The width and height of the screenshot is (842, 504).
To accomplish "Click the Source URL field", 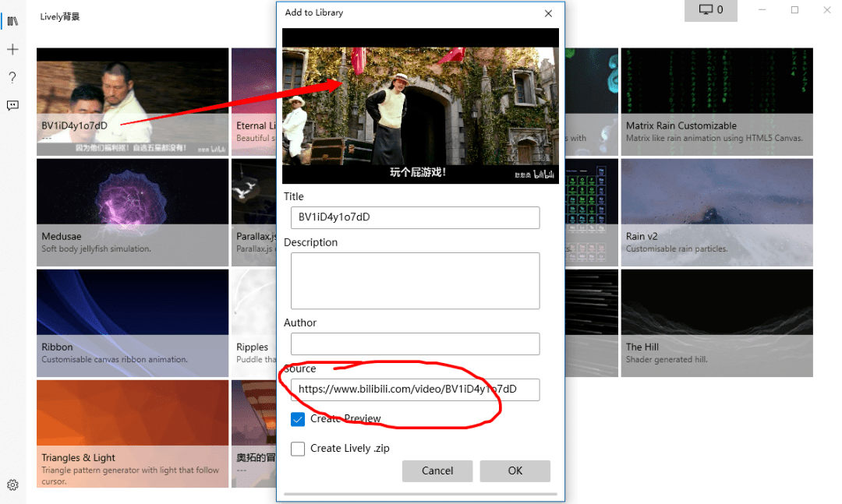I will (415, 389).
